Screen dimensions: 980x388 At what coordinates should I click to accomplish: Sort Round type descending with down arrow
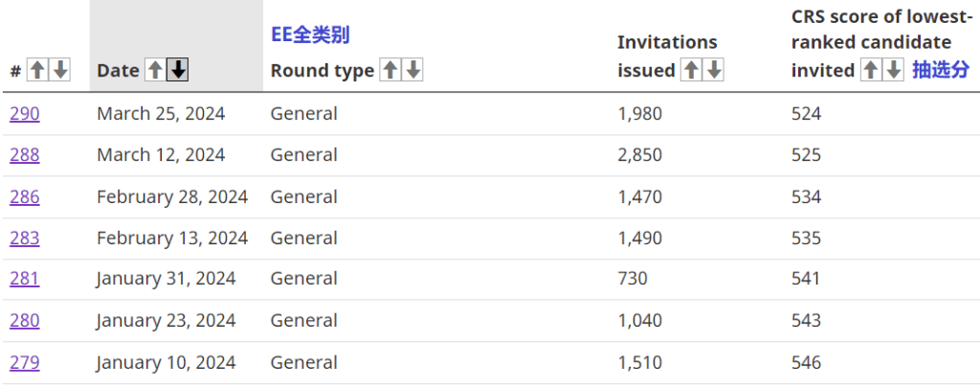point(412,70)
